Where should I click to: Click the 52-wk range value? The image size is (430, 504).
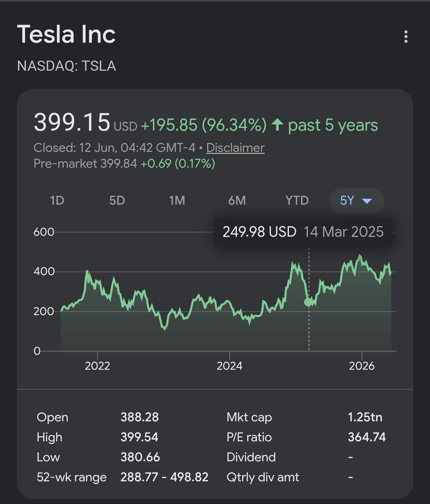point(164,477)
